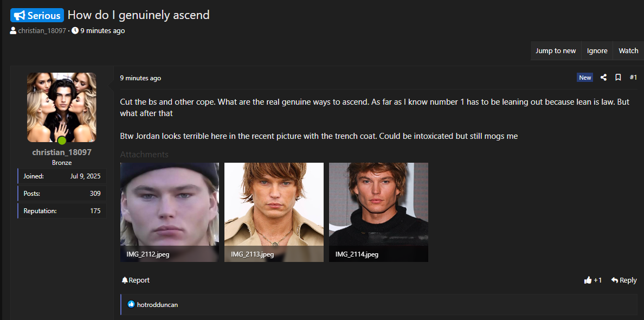Click the Jump to new button
Screen dimensions: 644x320
[x=556, y=50]
